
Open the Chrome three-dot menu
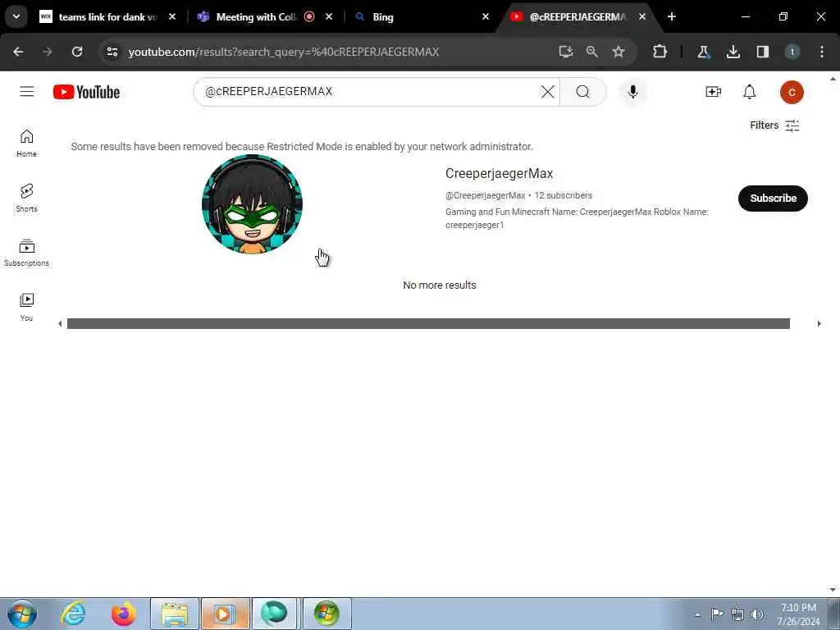coord(822,52)
